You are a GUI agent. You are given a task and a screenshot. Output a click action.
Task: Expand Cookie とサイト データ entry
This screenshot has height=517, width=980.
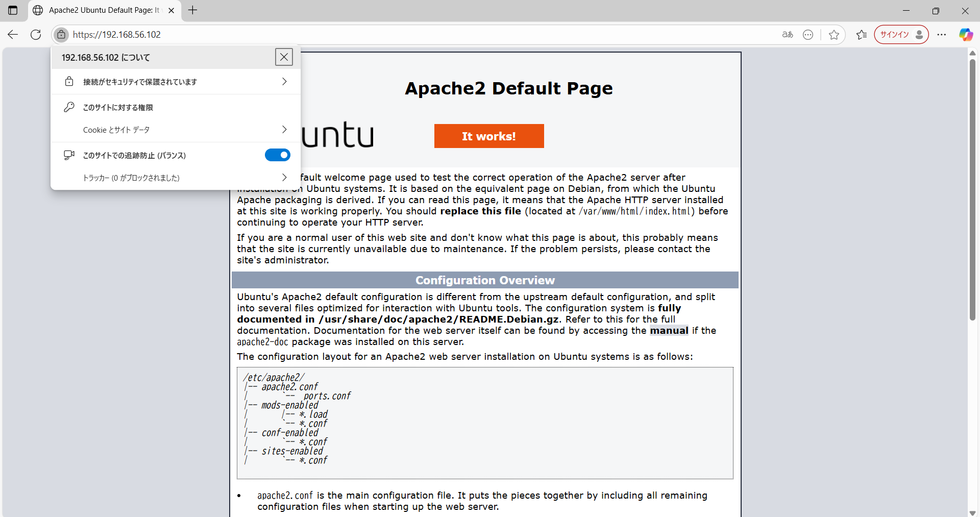click(175, 130)
